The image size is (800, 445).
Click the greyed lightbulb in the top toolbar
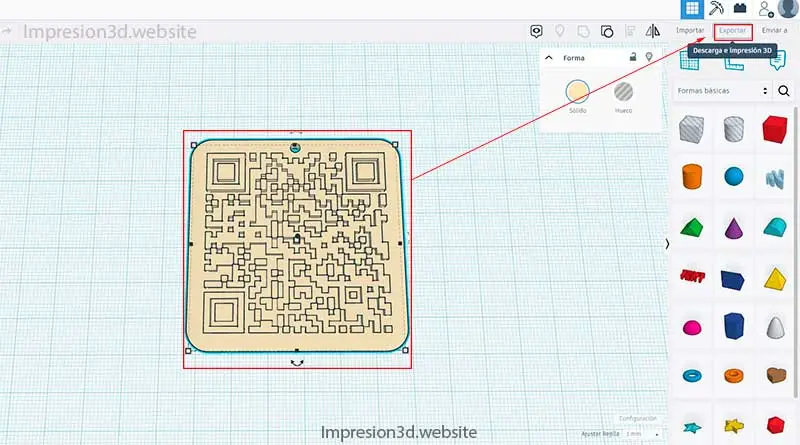point(560,32)
